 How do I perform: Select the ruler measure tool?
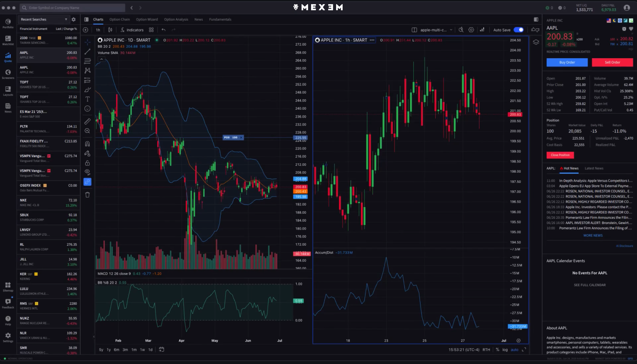pyautogui.click(x=87, y=121)
